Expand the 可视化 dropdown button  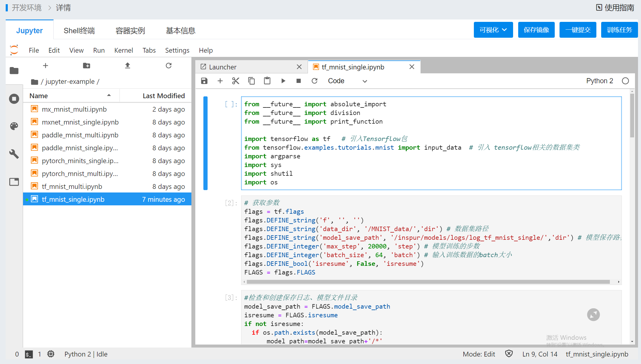(x=493, y=30)
